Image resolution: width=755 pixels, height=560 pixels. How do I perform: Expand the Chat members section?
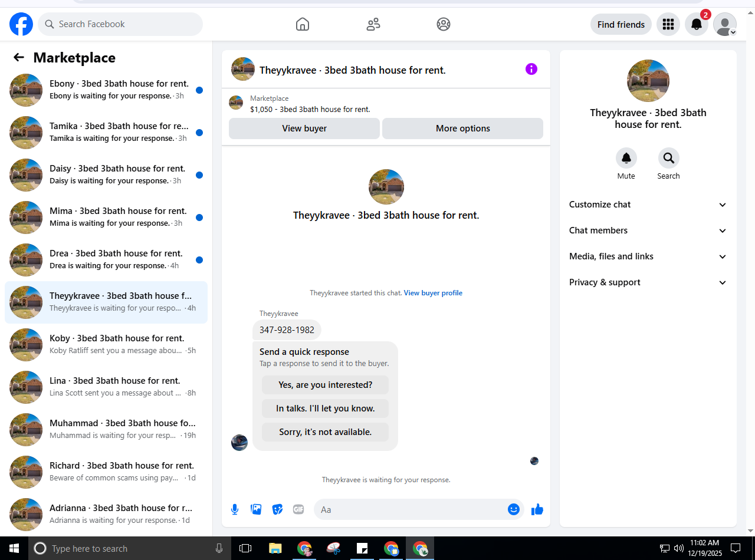pyautogui.click(x=648, y=230)
